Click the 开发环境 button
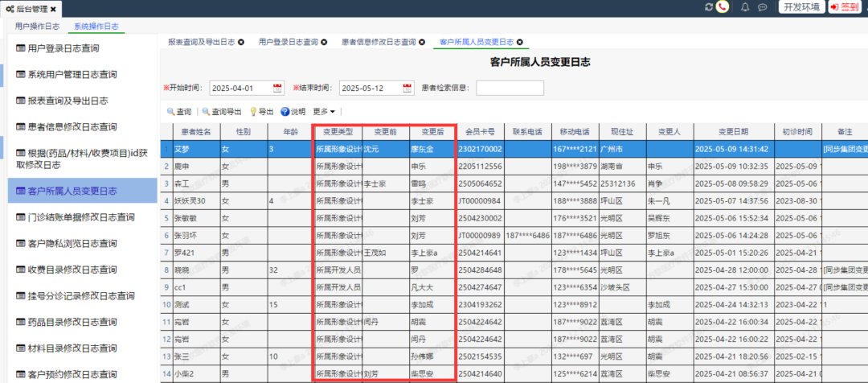Viewport: 868px width, 383px height. 802,7
